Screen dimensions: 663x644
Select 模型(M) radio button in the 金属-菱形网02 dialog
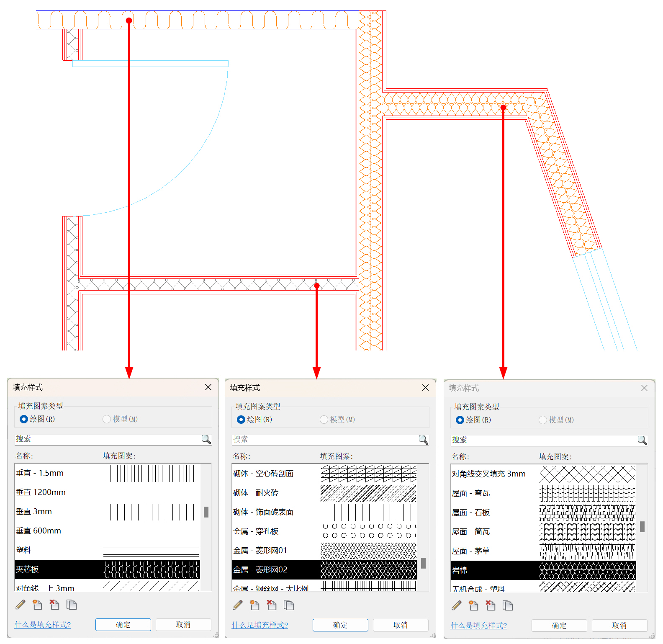(x=324, y=420)
